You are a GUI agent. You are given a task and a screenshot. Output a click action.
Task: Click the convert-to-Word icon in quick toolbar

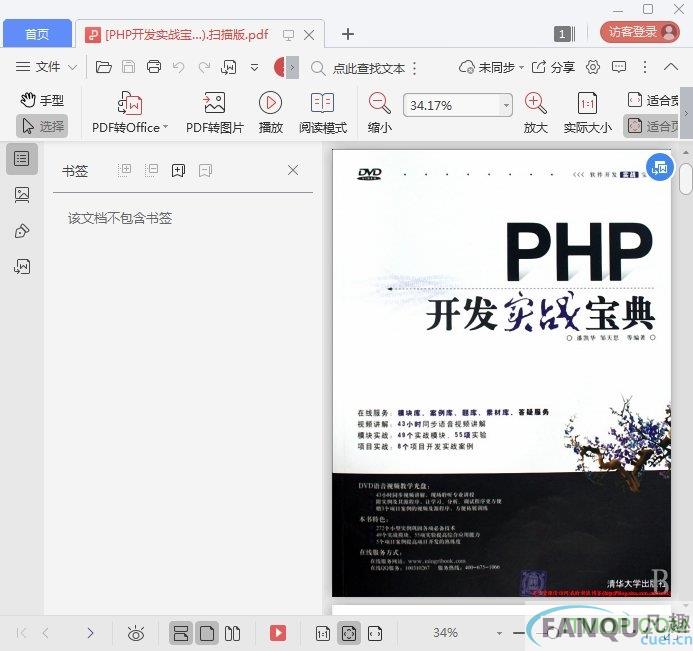pos(228,68)
